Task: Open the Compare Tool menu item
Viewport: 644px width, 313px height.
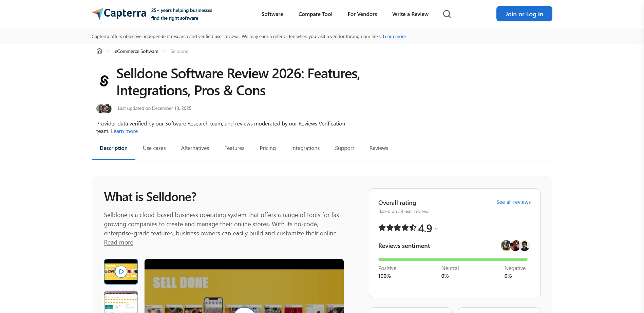Action: [315, 14]
